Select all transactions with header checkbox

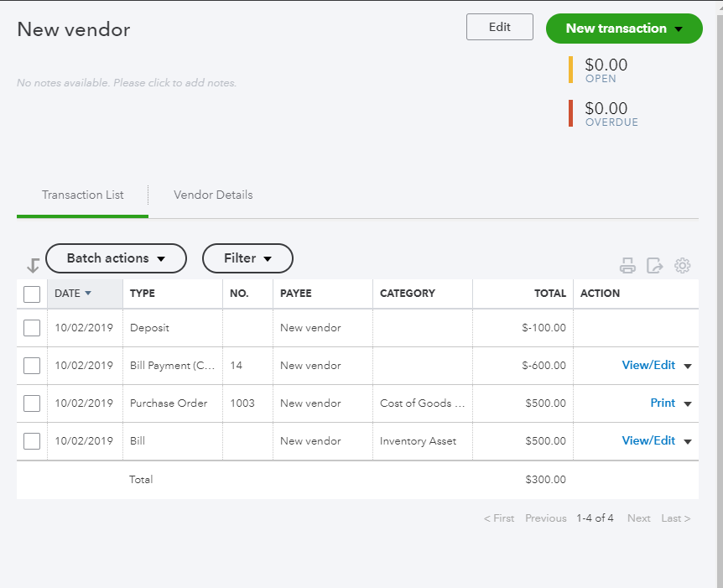pos(32,294)
